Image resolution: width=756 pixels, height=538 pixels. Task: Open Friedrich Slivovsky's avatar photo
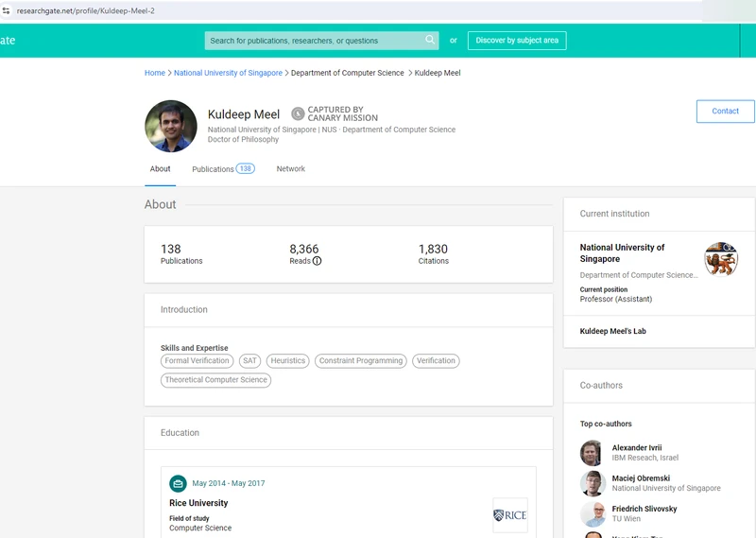[593, 513]
